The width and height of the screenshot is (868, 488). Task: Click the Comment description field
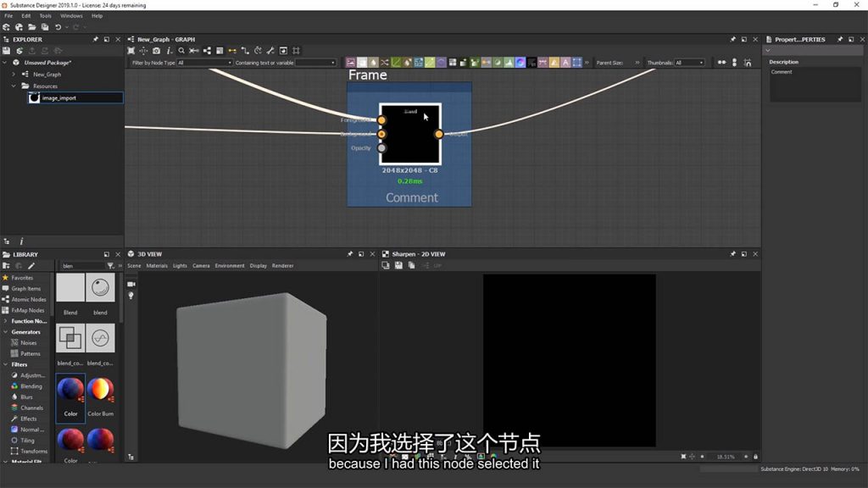(815, 85)
